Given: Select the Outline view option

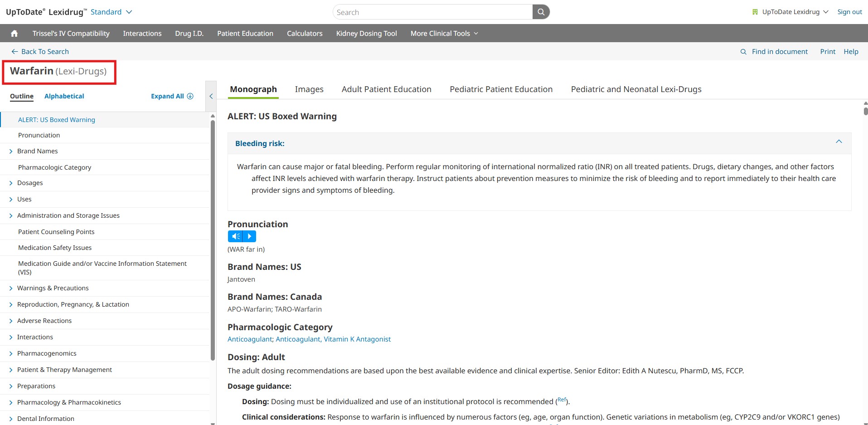Looking at the screenshot, I should (22, 96).
